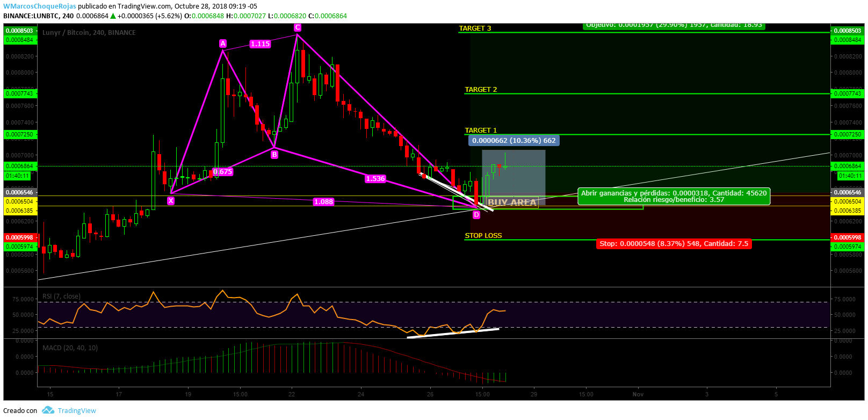Select the TARGET 3 line label

click(475, 28)
